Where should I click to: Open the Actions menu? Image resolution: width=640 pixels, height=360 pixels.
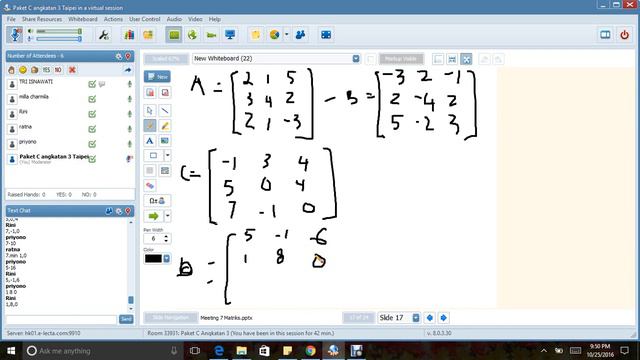pyautogui.click(x=113, y=19)
